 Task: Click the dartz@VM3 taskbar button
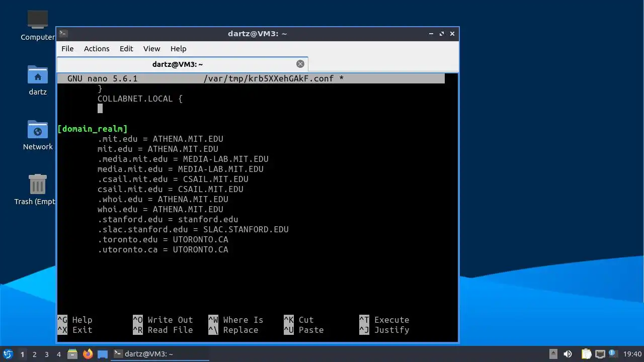[160, 354]
